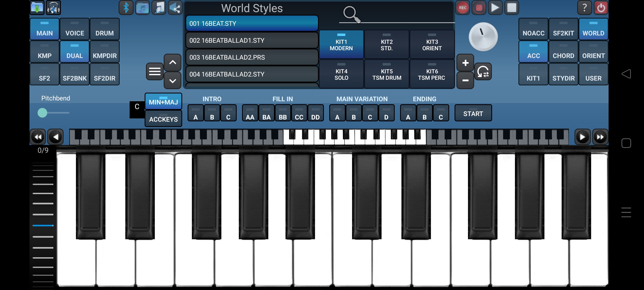This screenshot has width=644, height=290.
Task: Click the share sound icon
Action: 175,8
